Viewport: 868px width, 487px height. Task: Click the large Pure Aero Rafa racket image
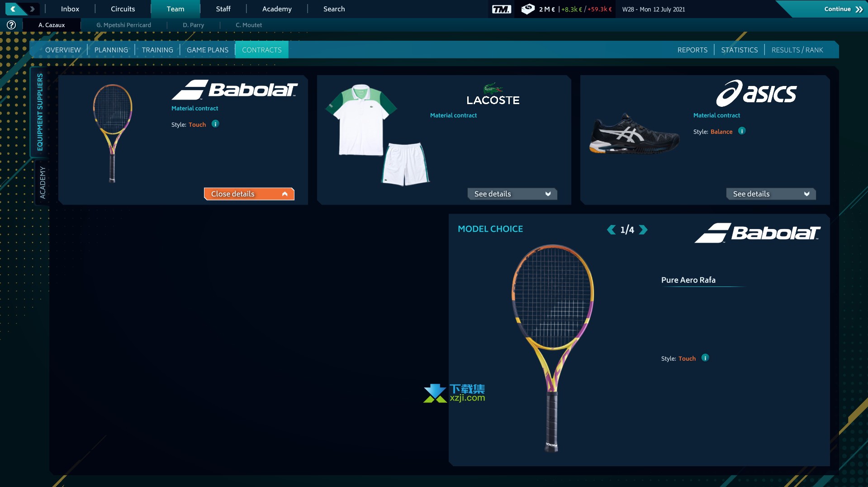point(553,348)
